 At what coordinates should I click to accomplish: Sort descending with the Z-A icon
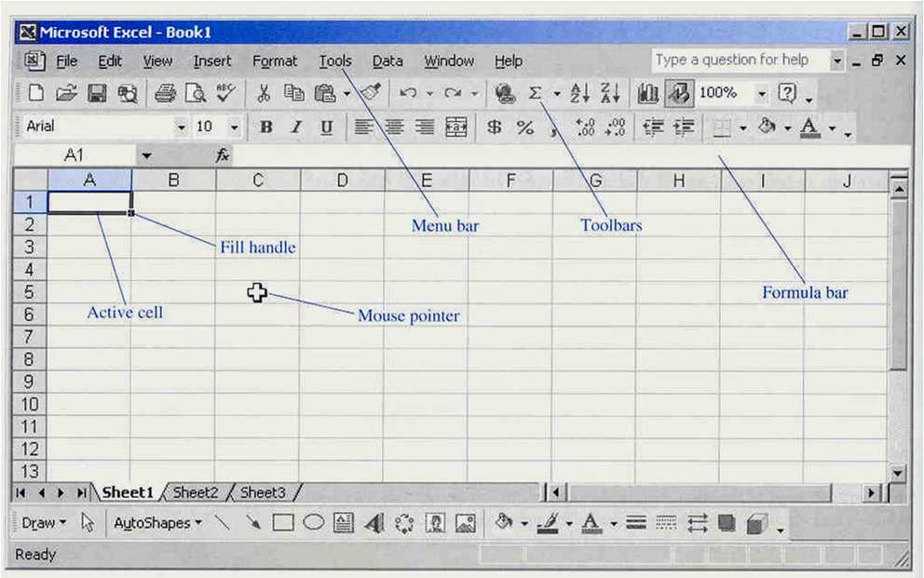610,93
